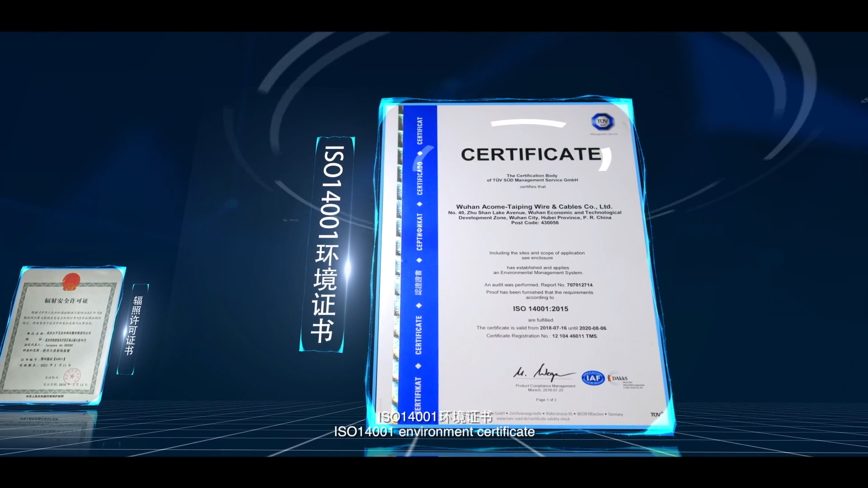This screenshot has width=868, height=488.
Task: Click the blue IAF accreditation logo
Action: (593, 378)
